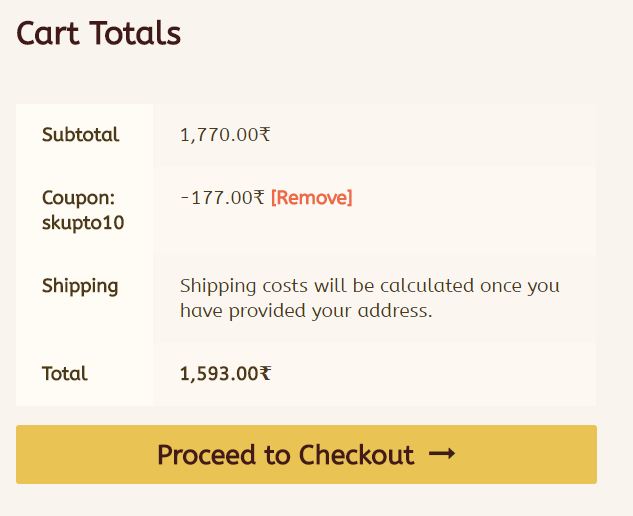Click the word "Cart" in the heading
633x516 pixels.
(48, 33)
